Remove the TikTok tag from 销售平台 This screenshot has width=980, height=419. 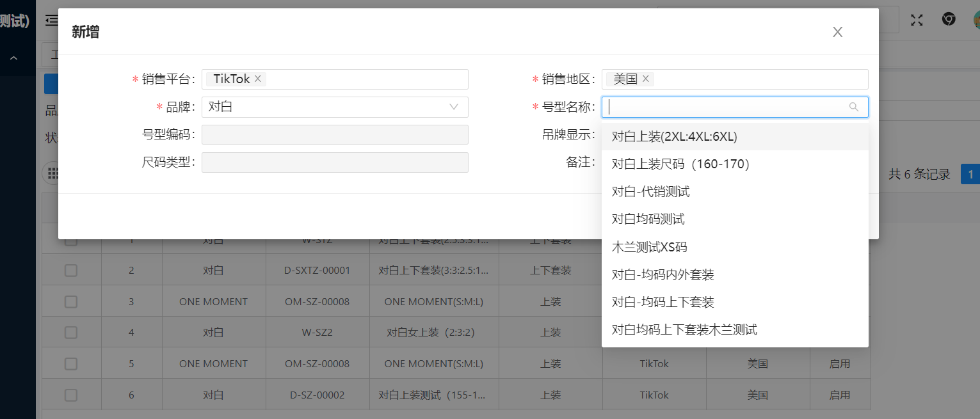258,79
